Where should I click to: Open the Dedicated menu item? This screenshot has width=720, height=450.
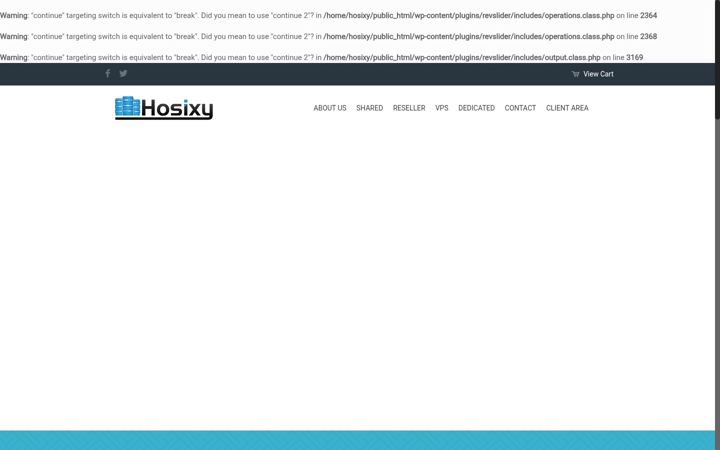coord(477,108)
